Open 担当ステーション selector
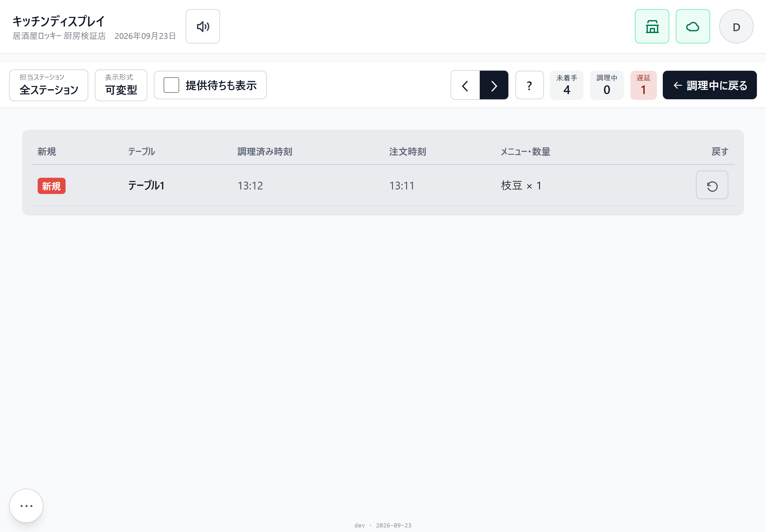Viewport: 766px width, 532px height. click(x=49, y=85)
